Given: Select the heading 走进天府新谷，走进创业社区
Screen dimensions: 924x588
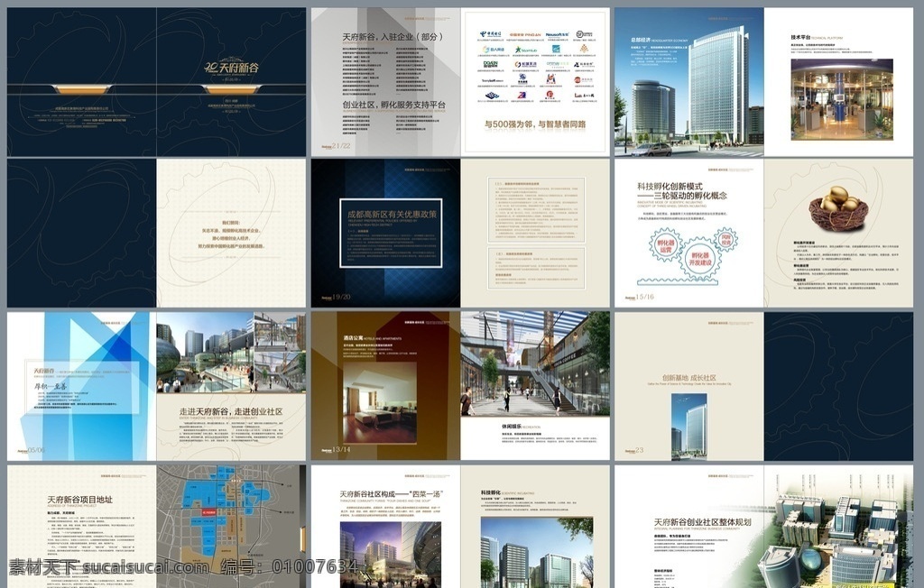Looking at the screenshot, I should click(231, 411).
